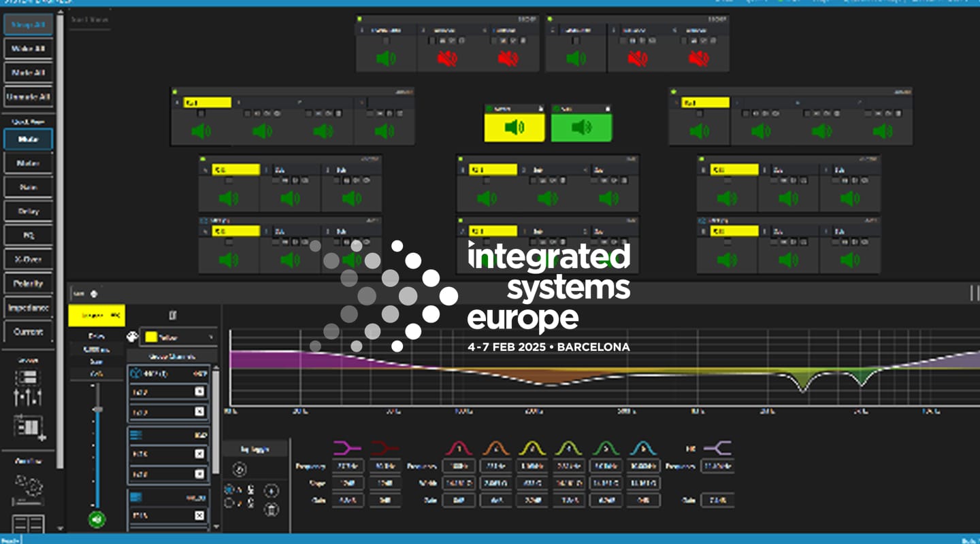Click the circular download arrow icon
Image resolution: width=980 pixels, height=544 pixels.
270,491
